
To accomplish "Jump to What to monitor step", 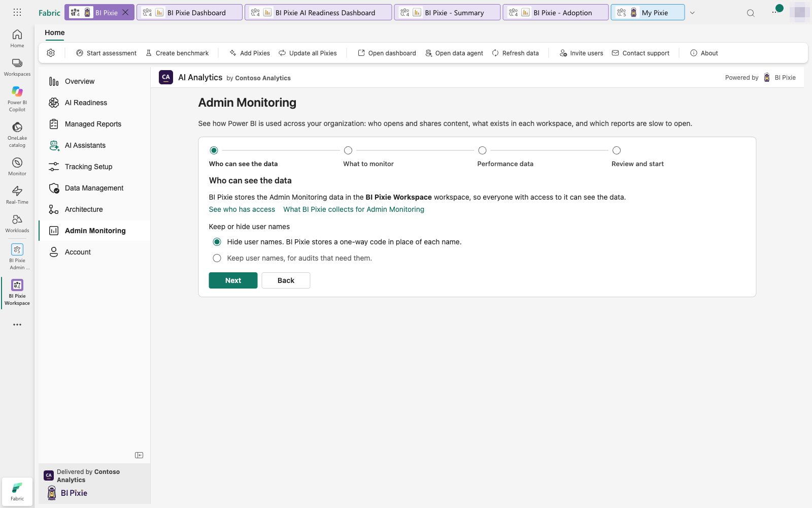I will click(x=348, y=150).
